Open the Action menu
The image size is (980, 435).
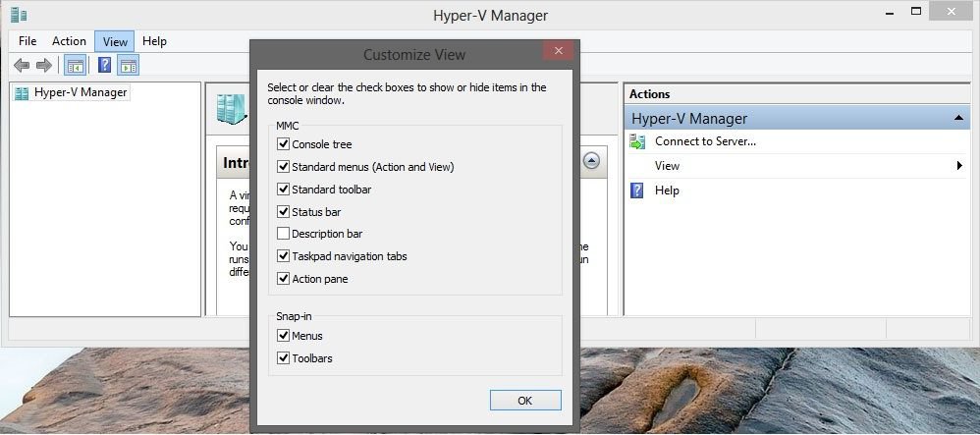point(69,41)
